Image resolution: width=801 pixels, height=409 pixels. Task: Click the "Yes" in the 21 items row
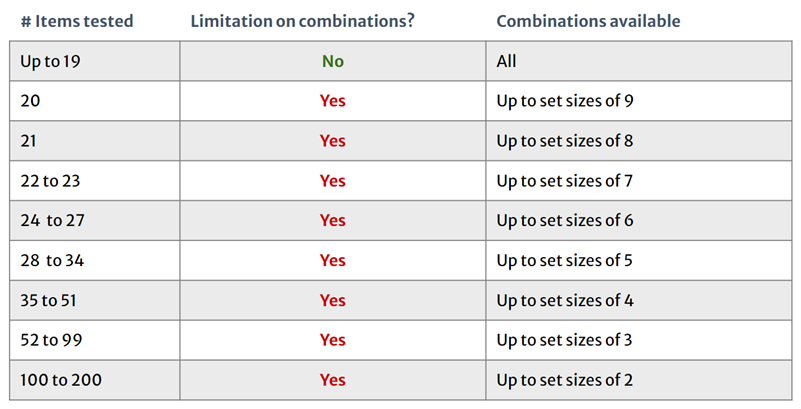[x=333, y=141]
